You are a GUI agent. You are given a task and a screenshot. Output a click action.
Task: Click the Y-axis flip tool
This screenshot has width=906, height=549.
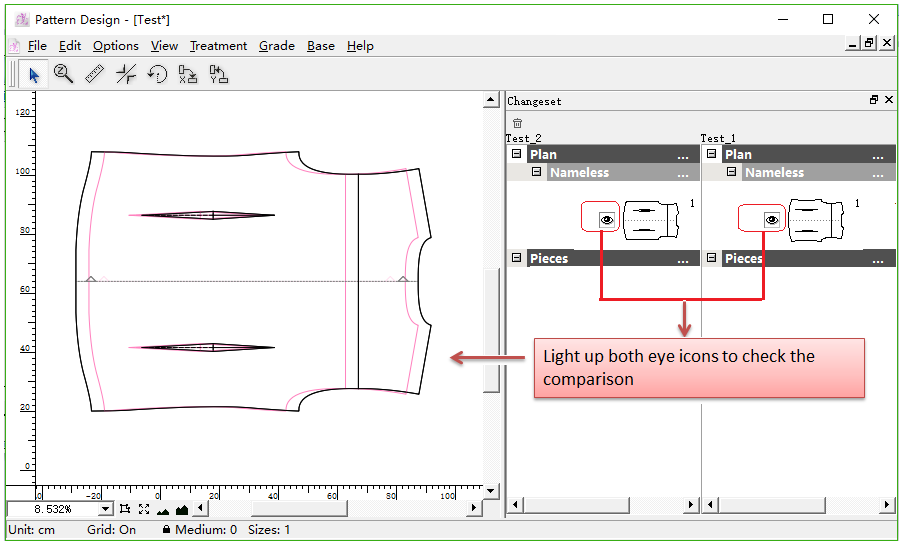(x=219, y=74)
